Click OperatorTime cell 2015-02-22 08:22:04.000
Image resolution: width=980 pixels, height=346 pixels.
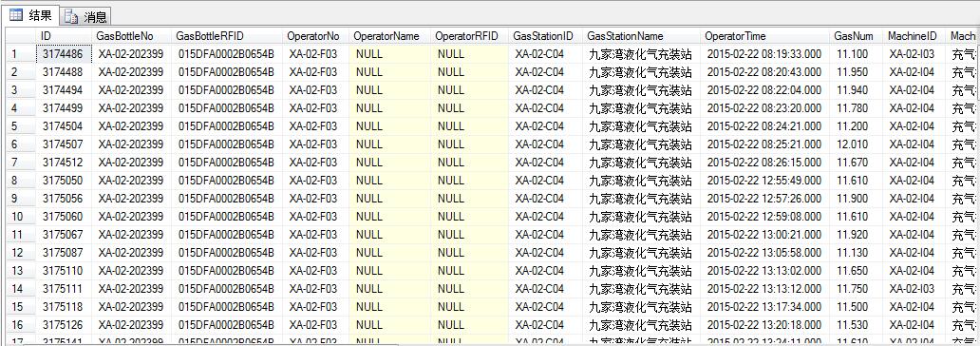pyautogui.click(x=765, y=90)
